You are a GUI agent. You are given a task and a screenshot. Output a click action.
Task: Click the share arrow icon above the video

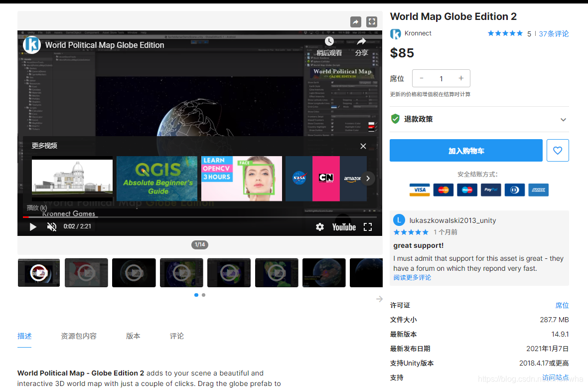tap(355, 22)
